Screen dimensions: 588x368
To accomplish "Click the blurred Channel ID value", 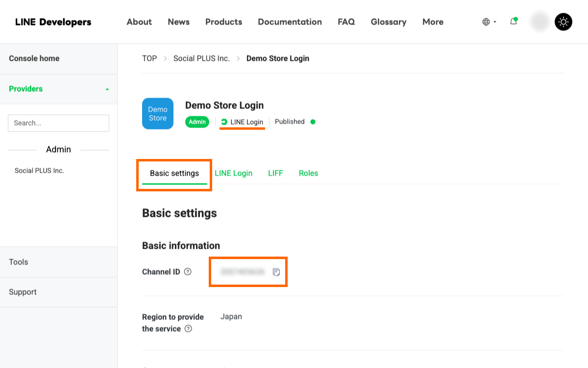I will (243, 272).
